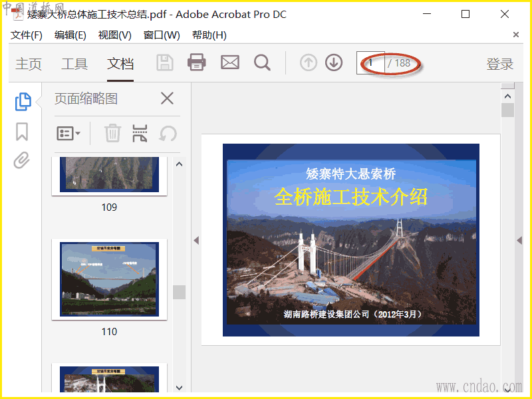
Task: Expand the right tools pane arrow
Action: (519, 240)
